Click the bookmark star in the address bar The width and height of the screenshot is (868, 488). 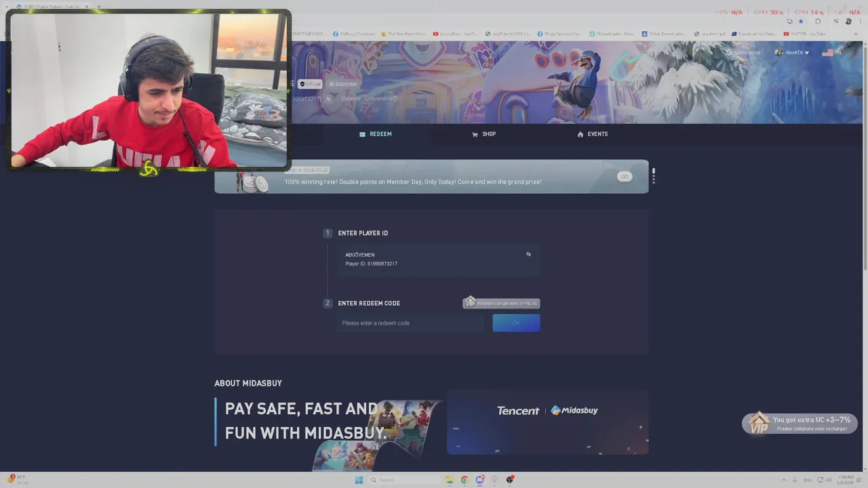pyautogui.click(x=801, y=21)
